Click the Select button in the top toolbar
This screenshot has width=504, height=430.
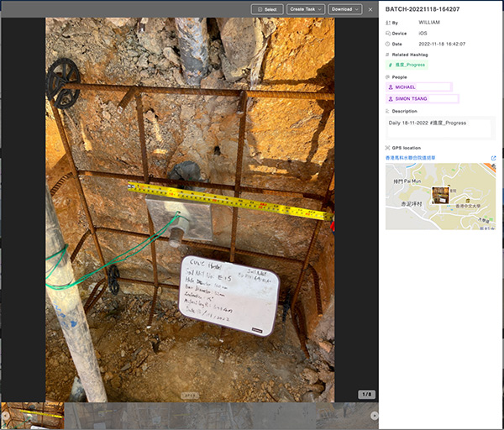tap(267, 9)
